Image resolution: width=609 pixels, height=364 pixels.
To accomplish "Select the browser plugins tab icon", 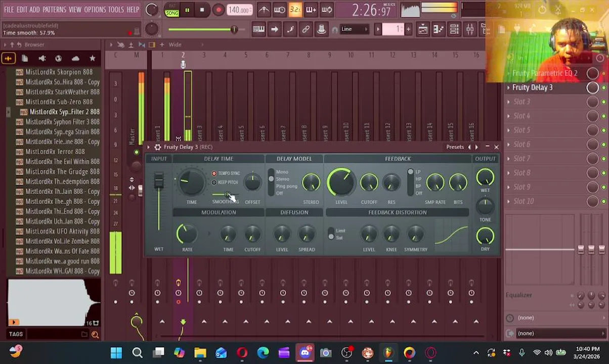I will click(x=42, y=59).
